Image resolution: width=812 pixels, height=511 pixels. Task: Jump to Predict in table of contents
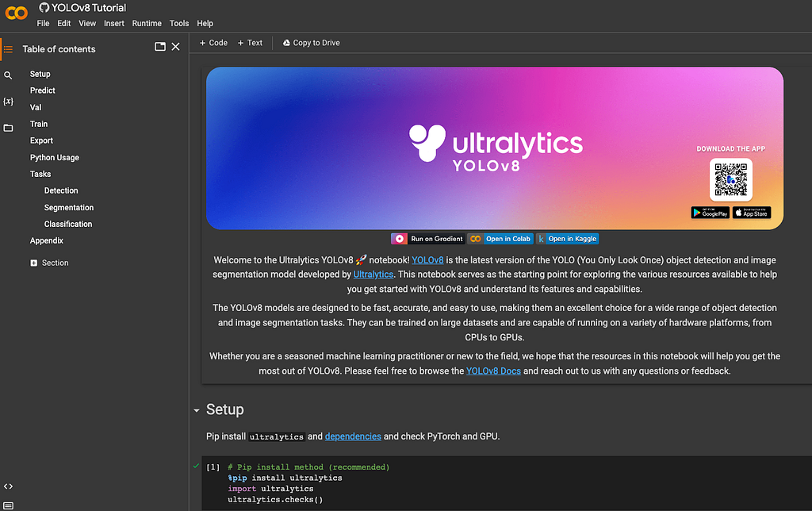pos(43,90)
